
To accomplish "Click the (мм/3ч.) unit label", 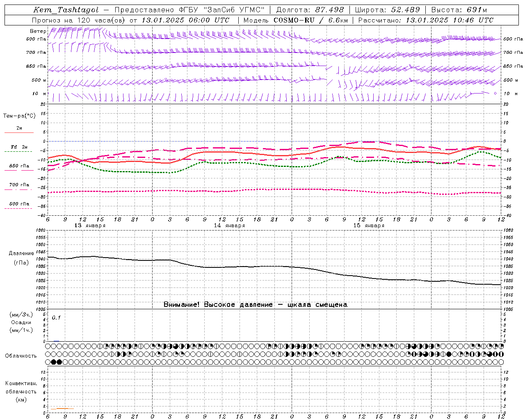I will tap(21, 315).
